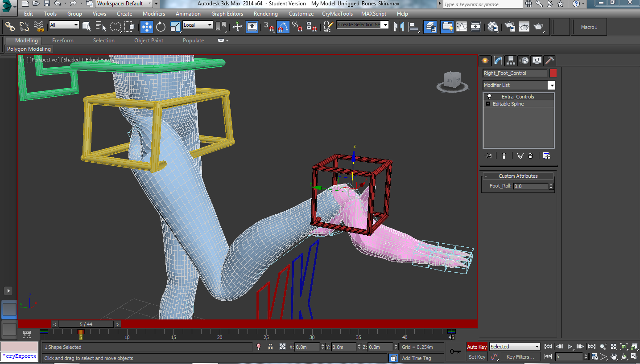Open the Motion command panel

click(524, 61)
